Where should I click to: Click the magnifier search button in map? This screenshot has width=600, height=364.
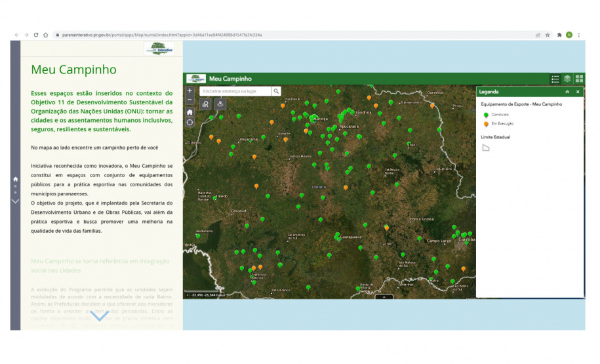[x=276, y=91]
